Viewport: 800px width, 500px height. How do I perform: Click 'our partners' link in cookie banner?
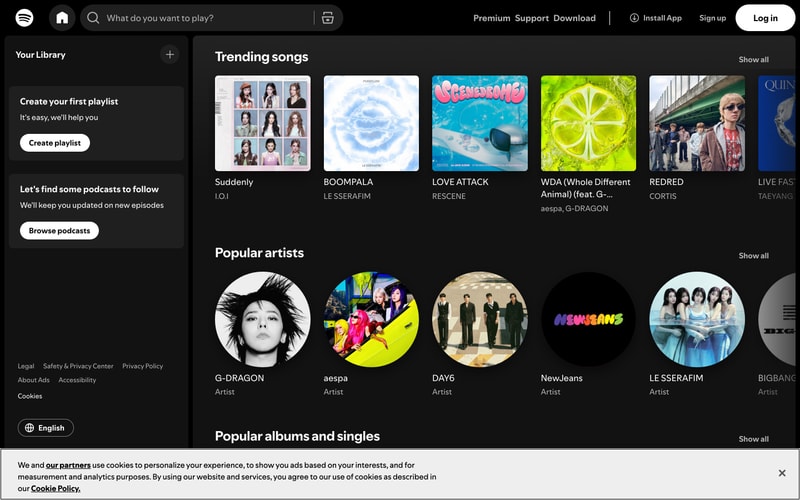pos(68,465)
